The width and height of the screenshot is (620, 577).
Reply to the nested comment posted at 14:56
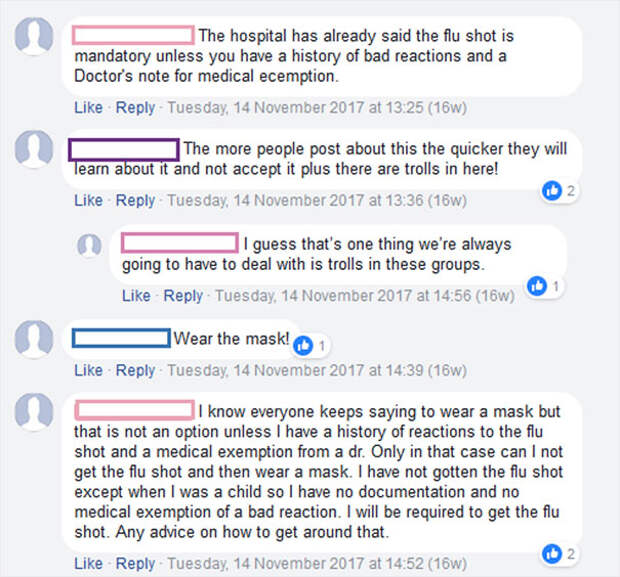point(183,296)
